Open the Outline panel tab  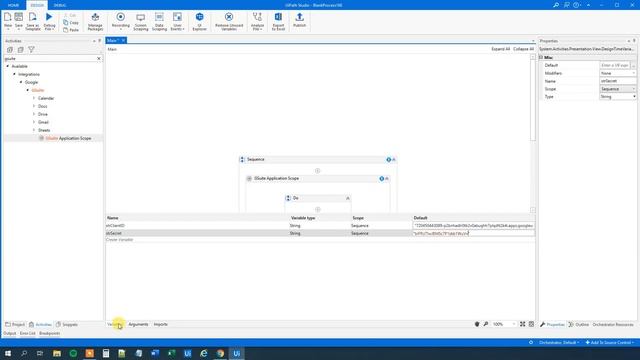pyautogui.click(x=579, y=324)
